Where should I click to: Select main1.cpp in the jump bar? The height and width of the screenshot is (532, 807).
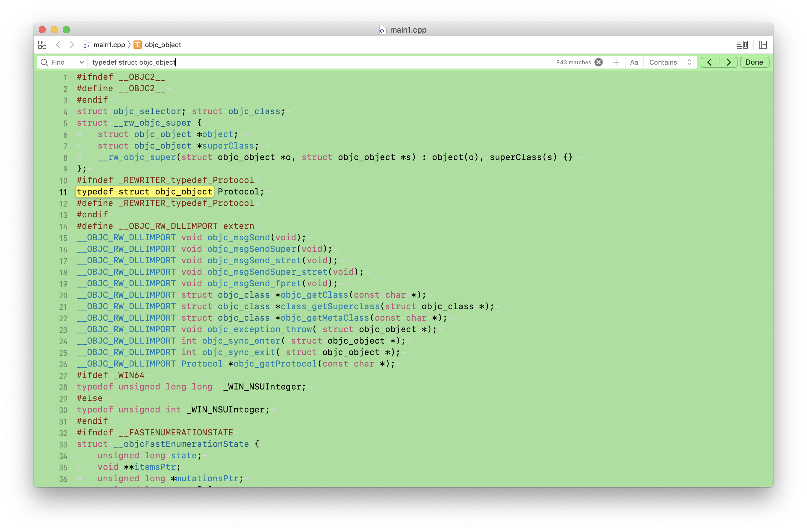[x=109, y=45]
